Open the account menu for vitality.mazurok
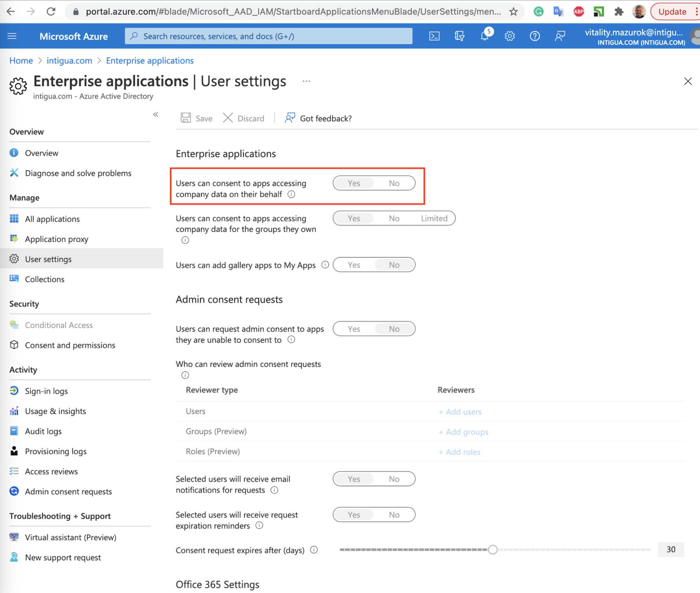Image resolution: width=700 pixels, height=593 pixels. (635, 36)
